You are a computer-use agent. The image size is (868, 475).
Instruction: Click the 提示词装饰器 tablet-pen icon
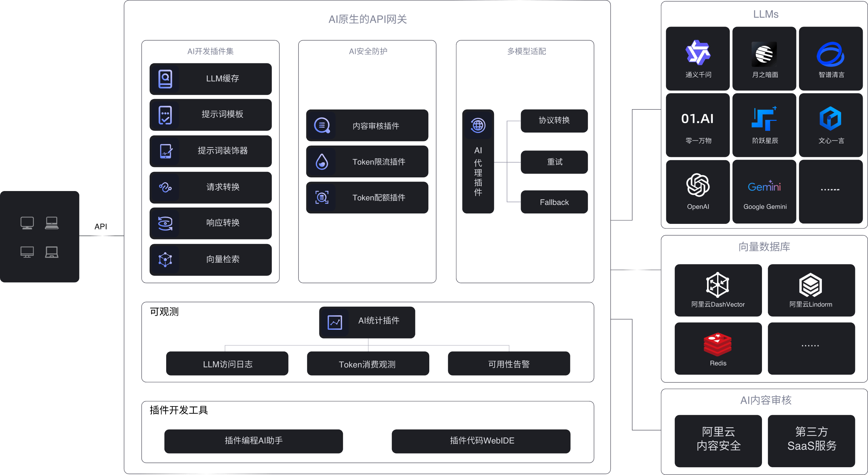click(166, 151)
